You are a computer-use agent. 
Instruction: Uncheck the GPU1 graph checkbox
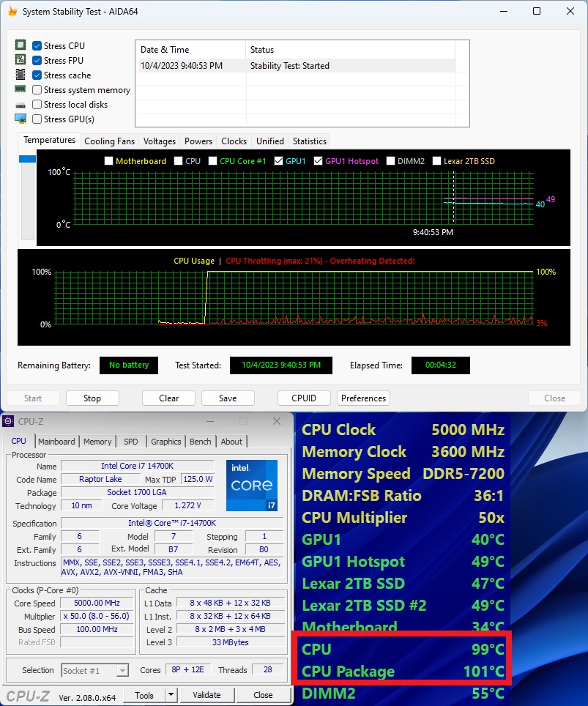pos(279,160)
